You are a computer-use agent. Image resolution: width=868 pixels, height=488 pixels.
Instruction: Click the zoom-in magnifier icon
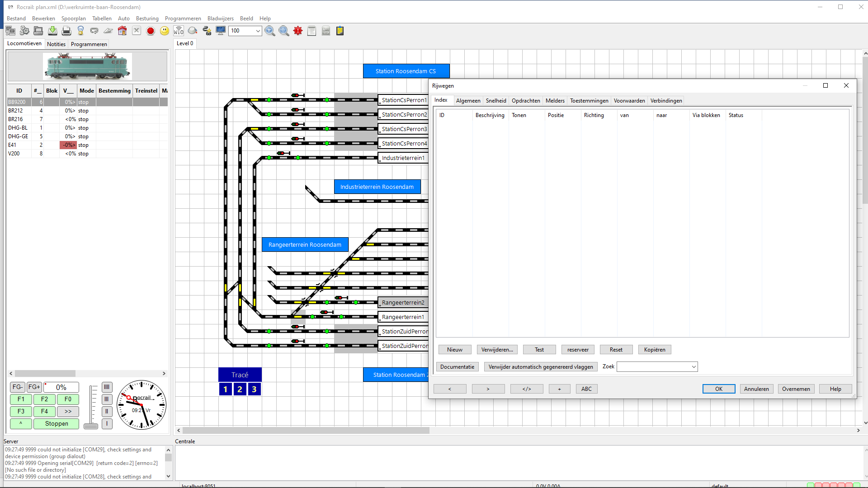click(270, 31)
